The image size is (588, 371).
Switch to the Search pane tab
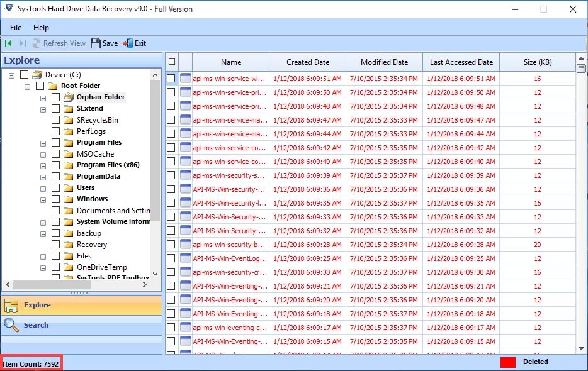coord(82,325)
